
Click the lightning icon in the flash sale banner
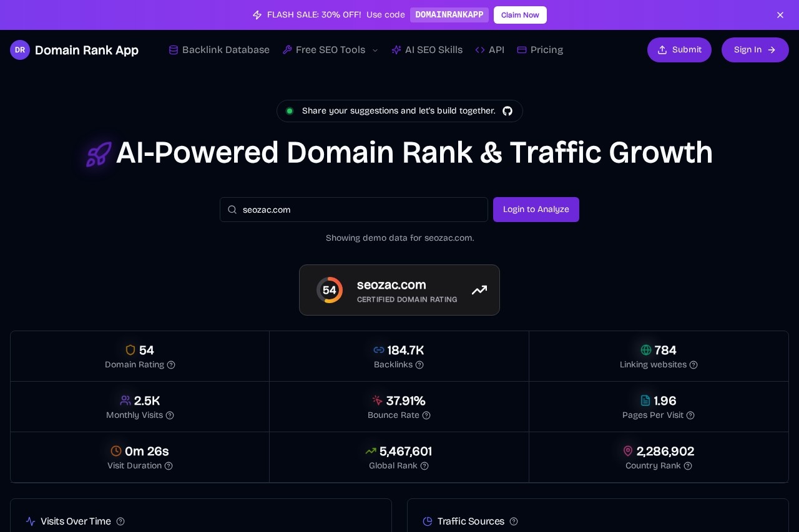(257, 15)
